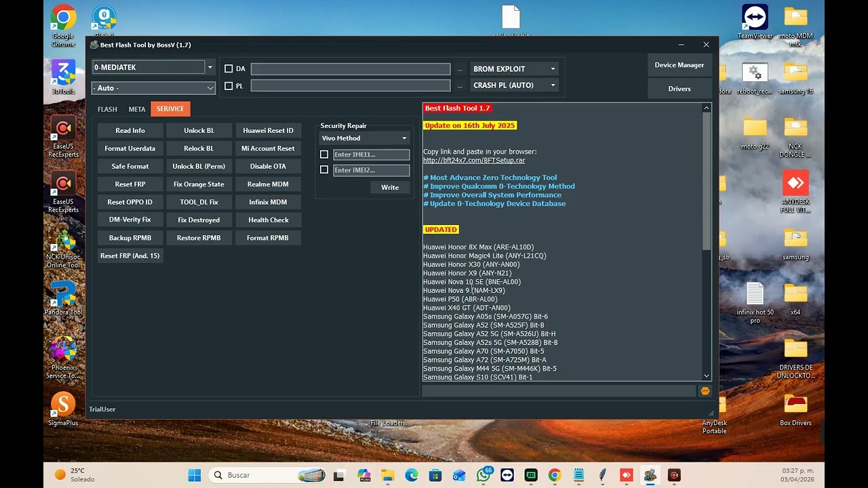Click the Infinix MDM button
868x488 pixels.
[269, 202]
